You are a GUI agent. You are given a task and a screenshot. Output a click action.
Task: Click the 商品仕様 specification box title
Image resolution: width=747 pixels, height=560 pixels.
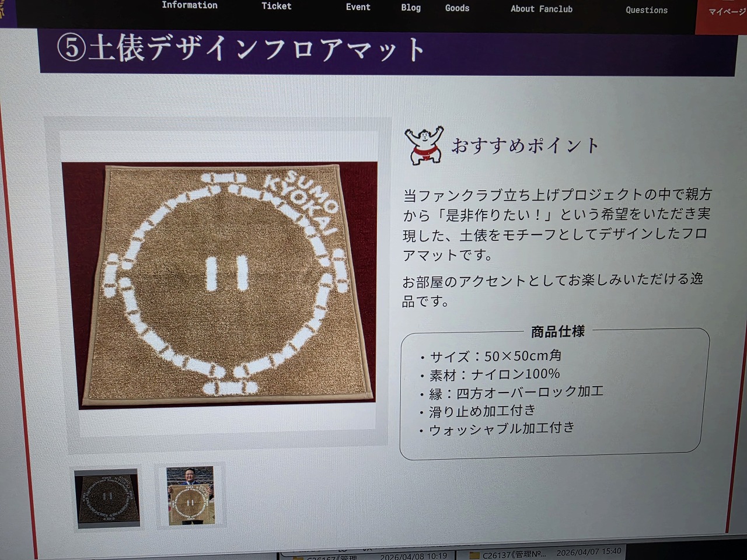(x=557, y=332)
